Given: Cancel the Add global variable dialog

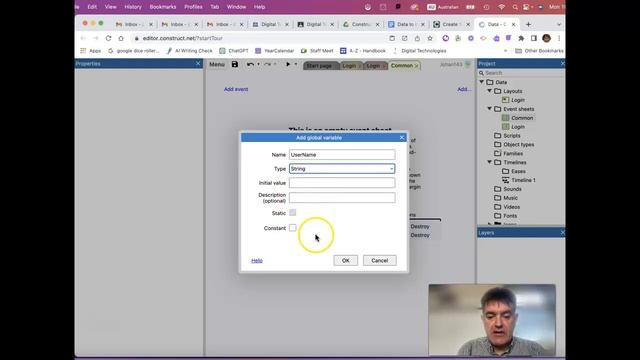Looking at the screenshot, I should (x=380, y=260).
